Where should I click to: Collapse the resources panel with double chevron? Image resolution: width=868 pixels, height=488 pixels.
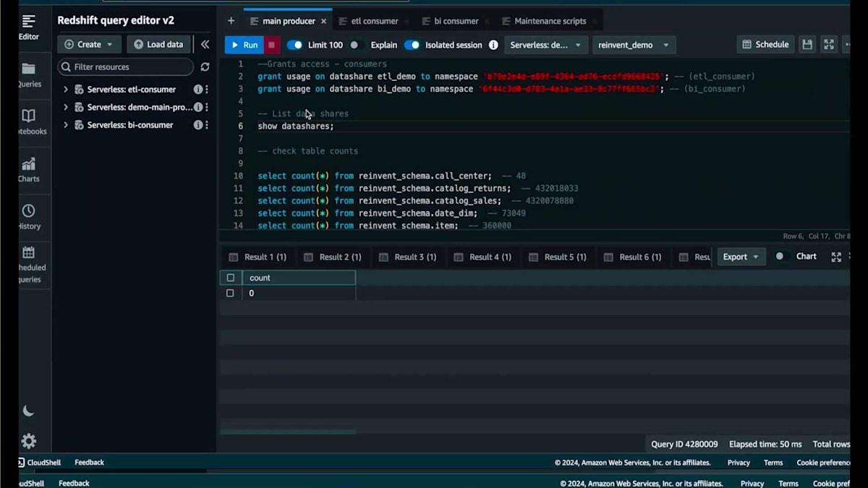(205, 44)
